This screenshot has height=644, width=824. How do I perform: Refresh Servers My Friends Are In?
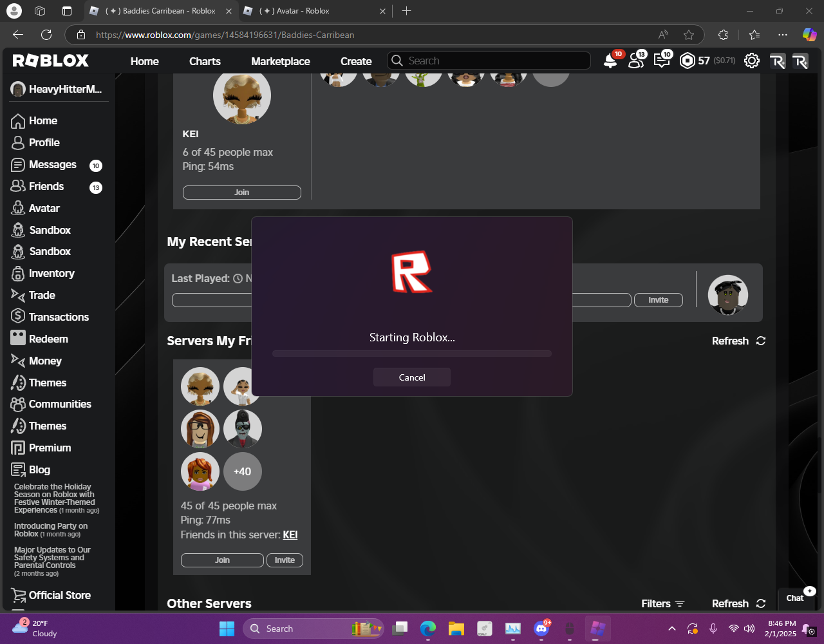[x=738, y=341]
